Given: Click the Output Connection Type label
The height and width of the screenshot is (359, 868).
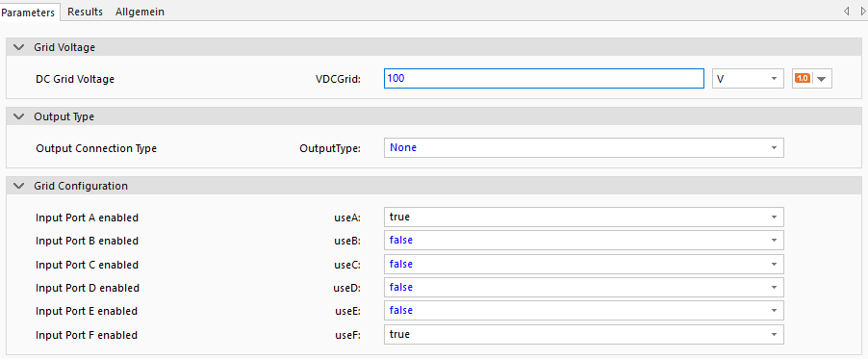Looking at the screenshot, I should tap(96, 148).
